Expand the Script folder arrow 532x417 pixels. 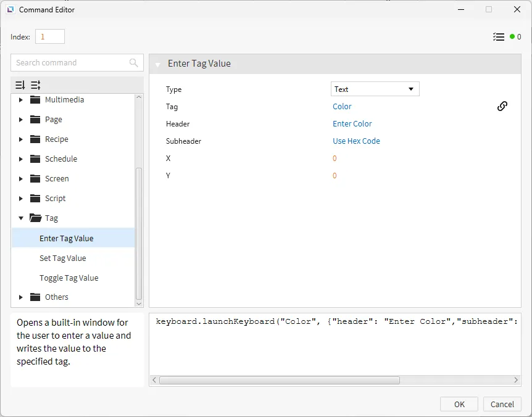21,199
